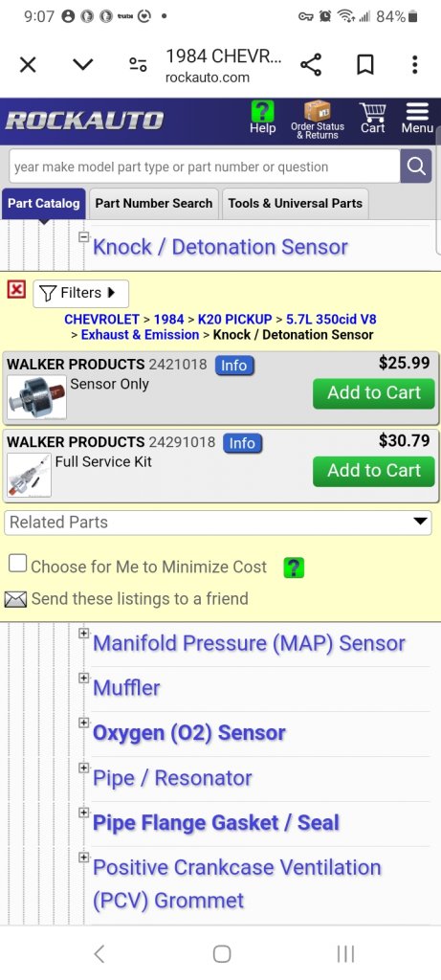This screenshot has width=441, height=980.
Task: Expand the Muffler category
Action: click(x=83, y=678)
